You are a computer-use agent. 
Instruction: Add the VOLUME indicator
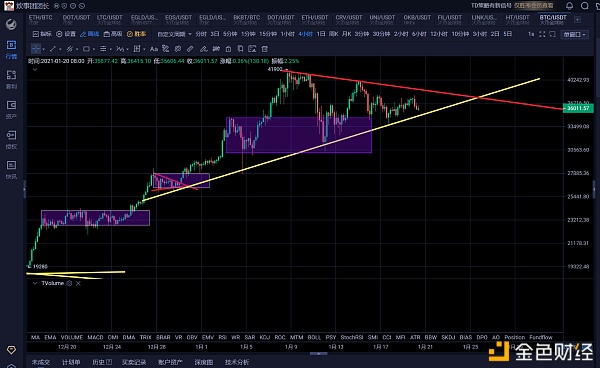[x=72, y=337]
